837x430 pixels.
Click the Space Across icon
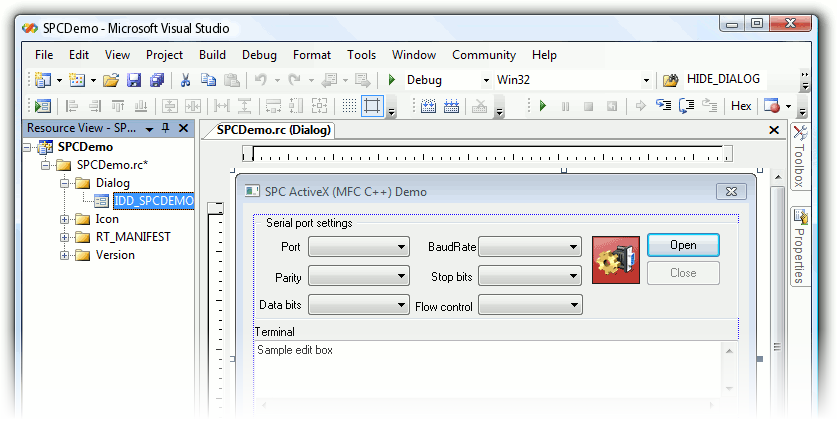tap(221, 106)
